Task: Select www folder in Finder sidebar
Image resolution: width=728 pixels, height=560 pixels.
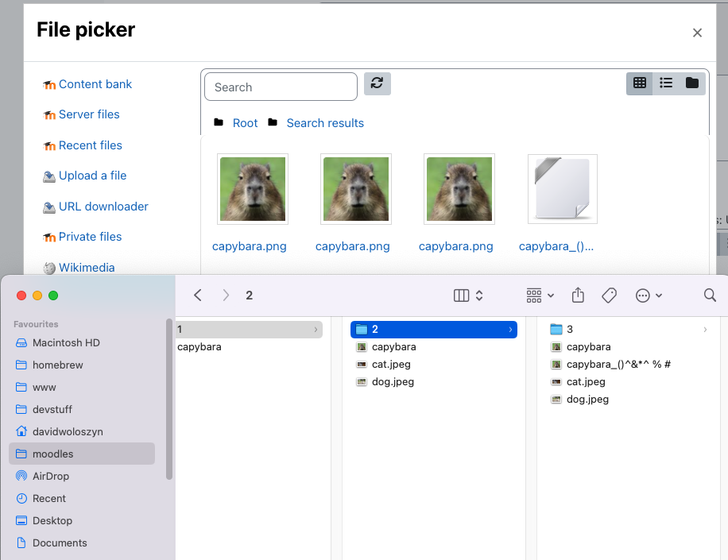Action: tap(82, 388)
